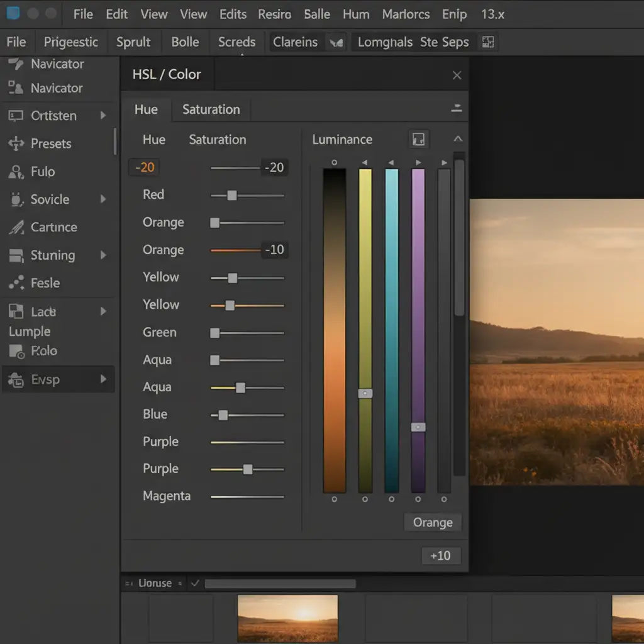Toggle the checkmark in the Lionuse bar
The width and height of the screenshot is (644, 644).
tap(195, 583)
